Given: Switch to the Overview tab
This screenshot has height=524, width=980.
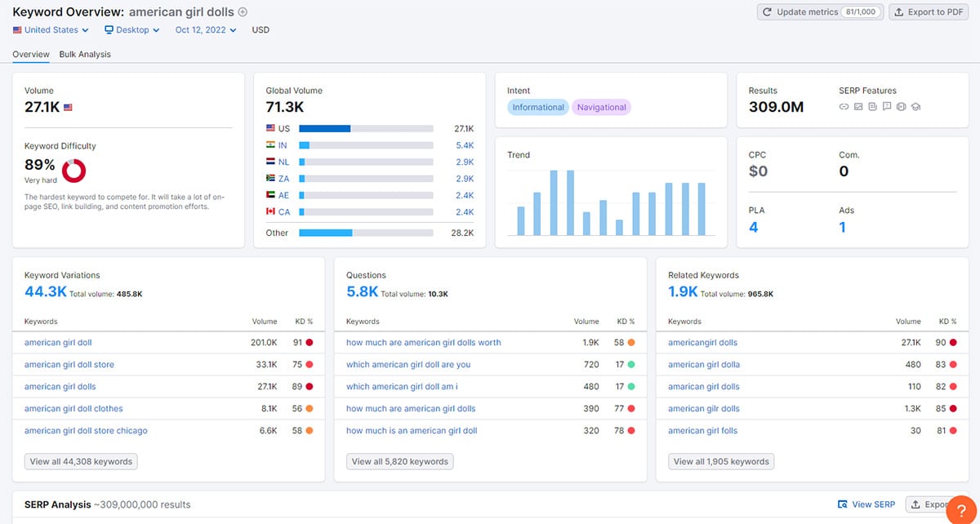Looking at the screenshot, I should (x=31, y=55).
